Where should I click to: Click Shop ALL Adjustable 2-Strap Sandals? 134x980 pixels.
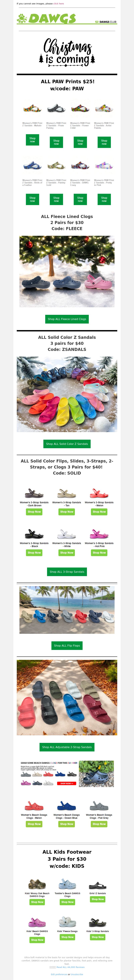[x=67, y=747]
